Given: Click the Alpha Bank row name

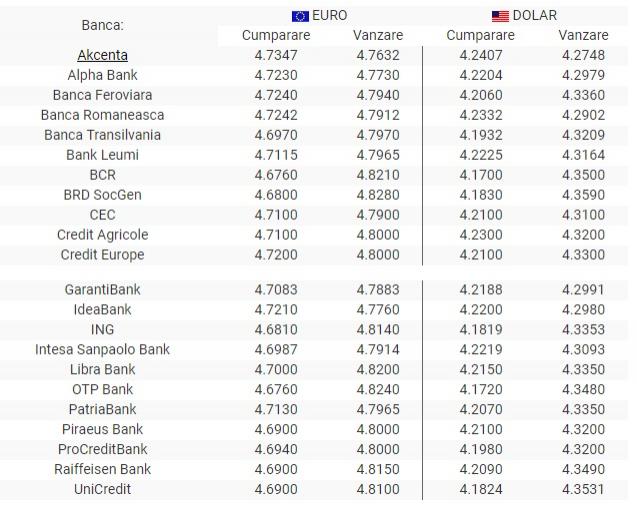Looking at the screenshot, I should 103,75.
